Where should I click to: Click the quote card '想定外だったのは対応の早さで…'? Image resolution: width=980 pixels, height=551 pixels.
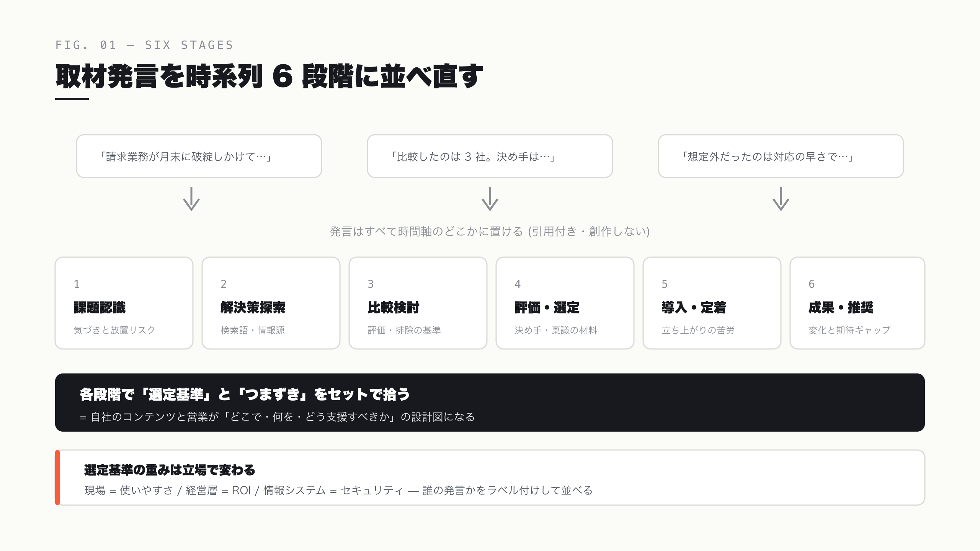pos(781,156)
